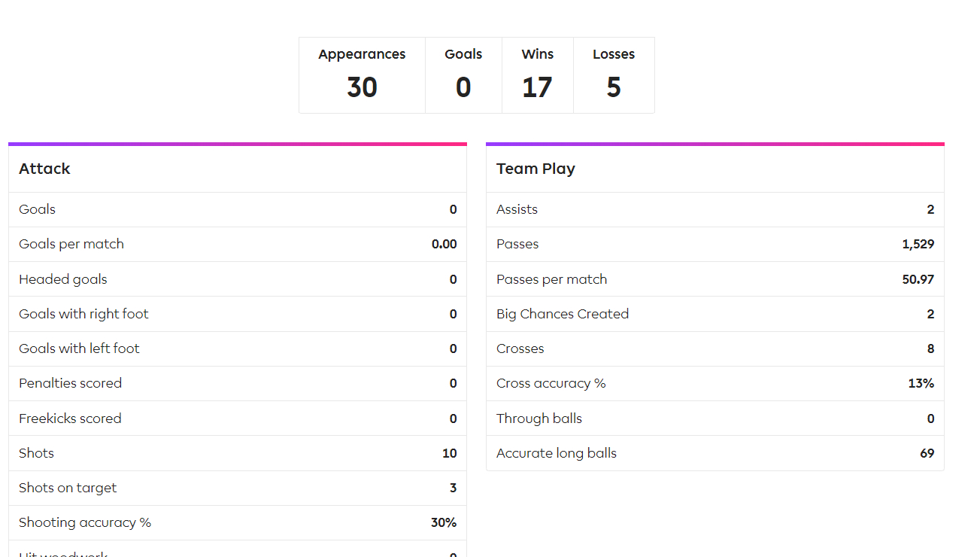
Task: Click the Appearances summary box showing 30
Action: tap(362, 75)
